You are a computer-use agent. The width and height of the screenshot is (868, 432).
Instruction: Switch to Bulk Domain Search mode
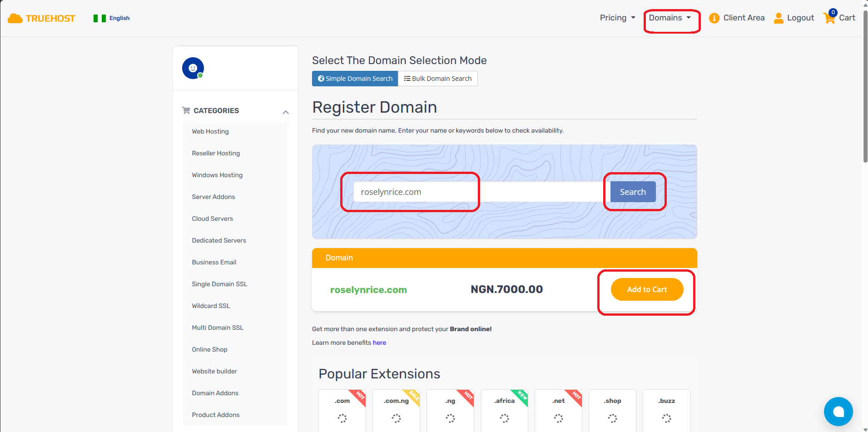coord(437,78)
